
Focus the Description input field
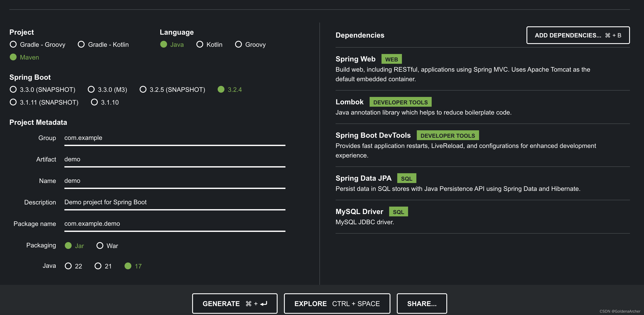pos(174,202)
